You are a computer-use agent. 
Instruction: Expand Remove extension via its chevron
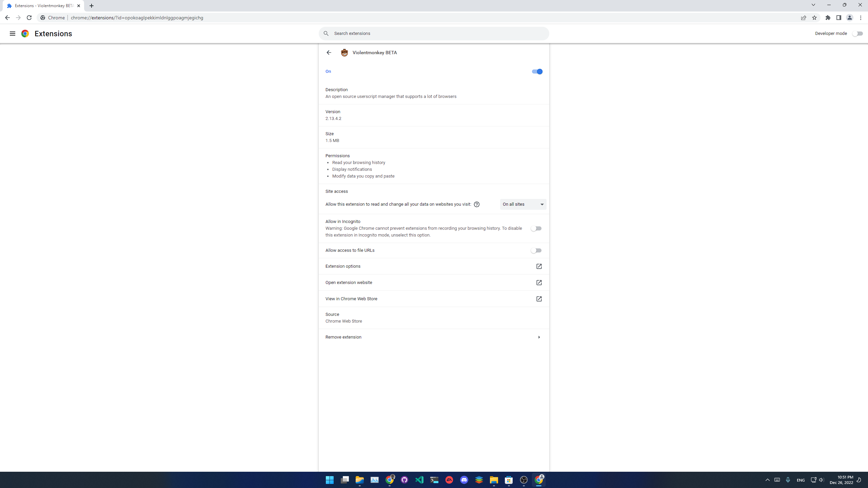tap(538, 337)
